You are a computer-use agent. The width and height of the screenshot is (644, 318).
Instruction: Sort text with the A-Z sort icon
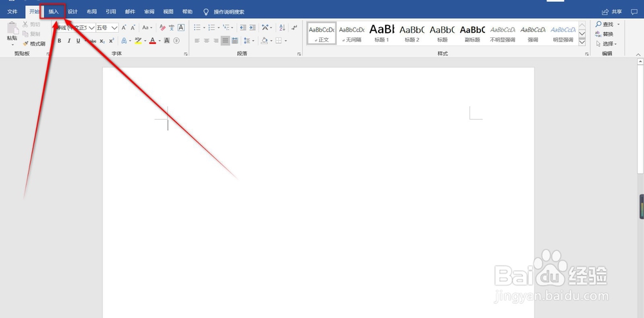[282, 28]
